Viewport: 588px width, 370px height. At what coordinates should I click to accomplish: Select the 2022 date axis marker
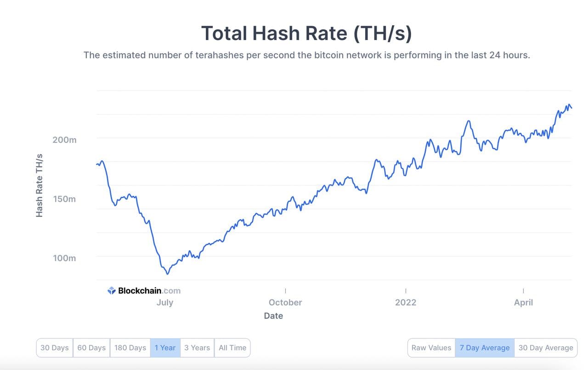coord(406,302)
